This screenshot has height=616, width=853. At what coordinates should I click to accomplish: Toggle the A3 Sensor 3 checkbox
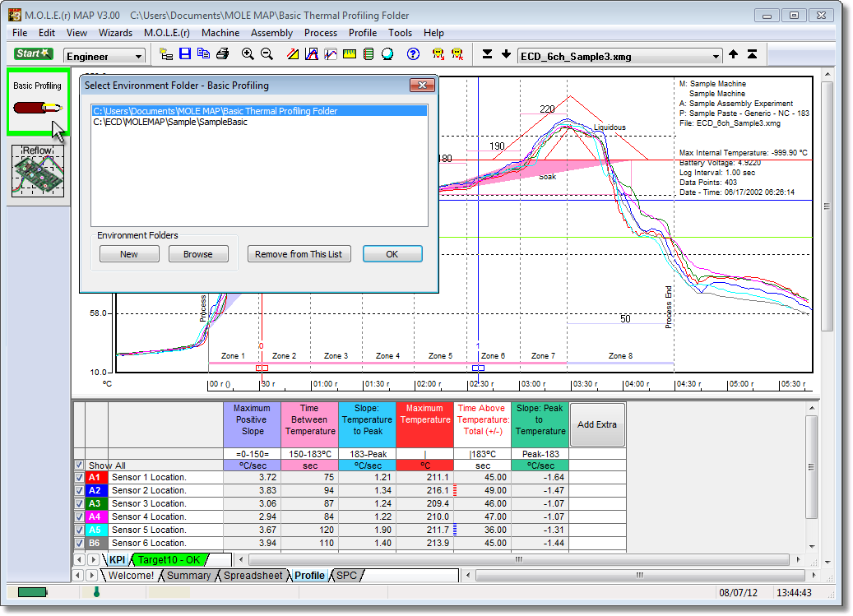pos(80,503)
